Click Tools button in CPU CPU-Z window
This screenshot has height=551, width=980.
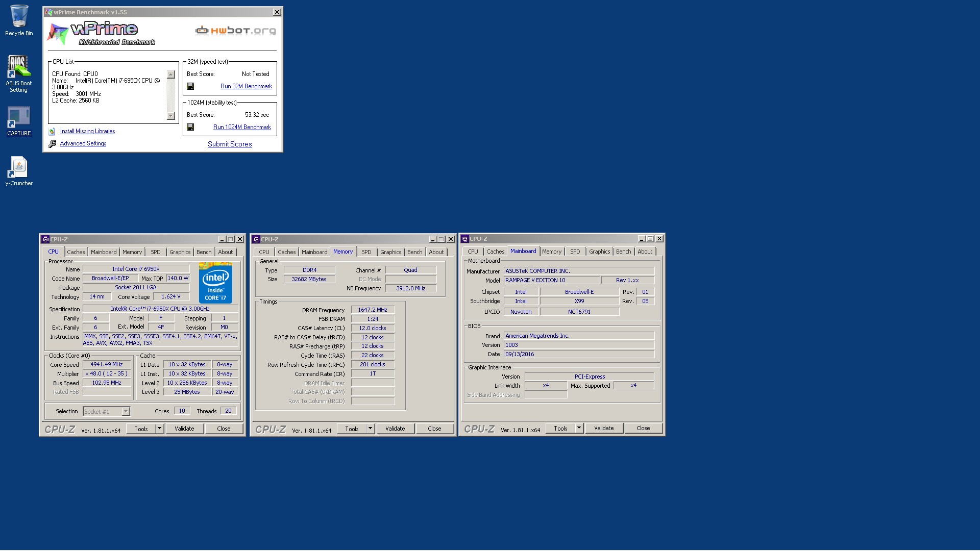coord(141,429)
